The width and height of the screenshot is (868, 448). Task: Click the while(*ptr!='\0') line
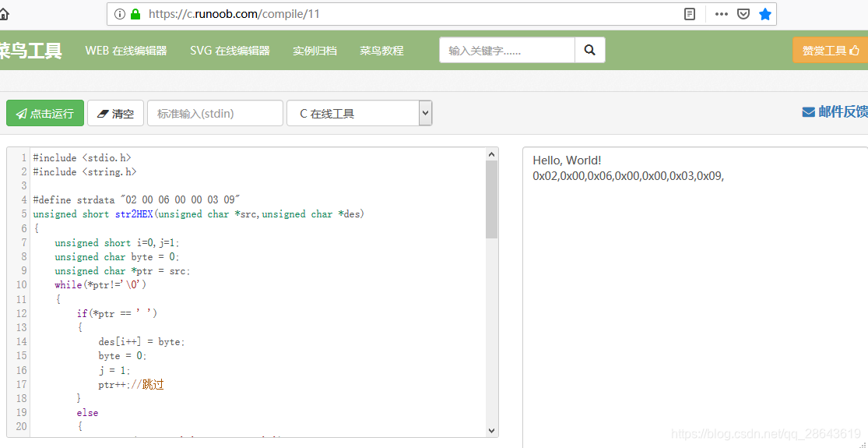(100, 285)
